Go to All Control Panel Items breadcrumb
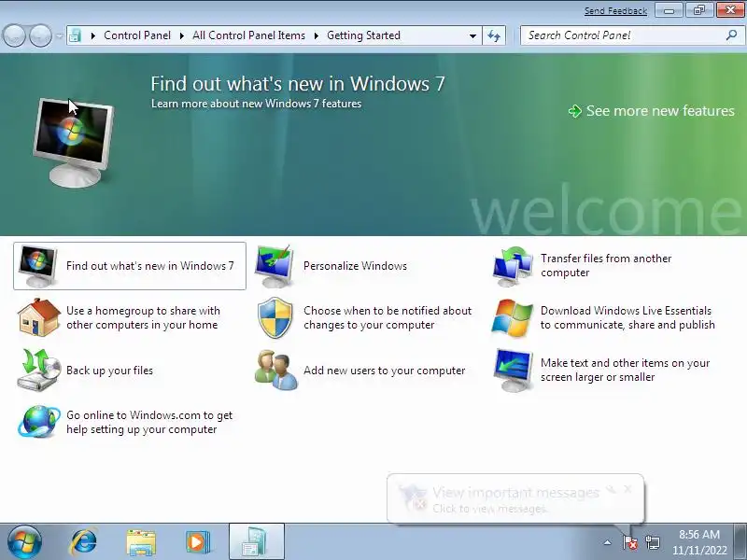The image size is (747, 560). click(x=248, y=35)
